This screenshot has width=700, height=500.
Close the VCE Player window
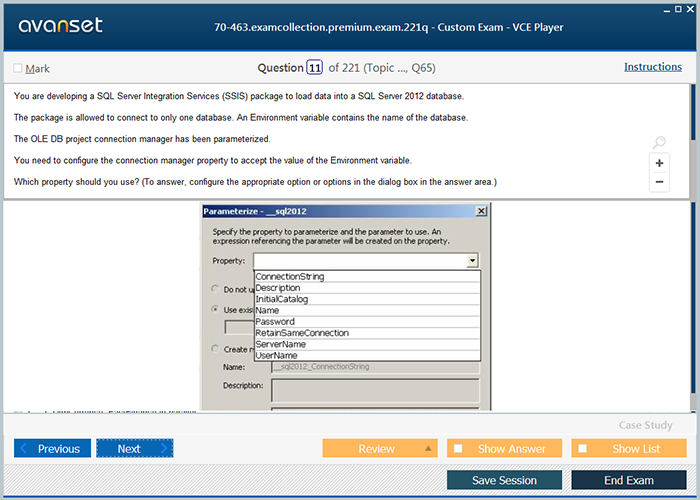click(689, 9)
